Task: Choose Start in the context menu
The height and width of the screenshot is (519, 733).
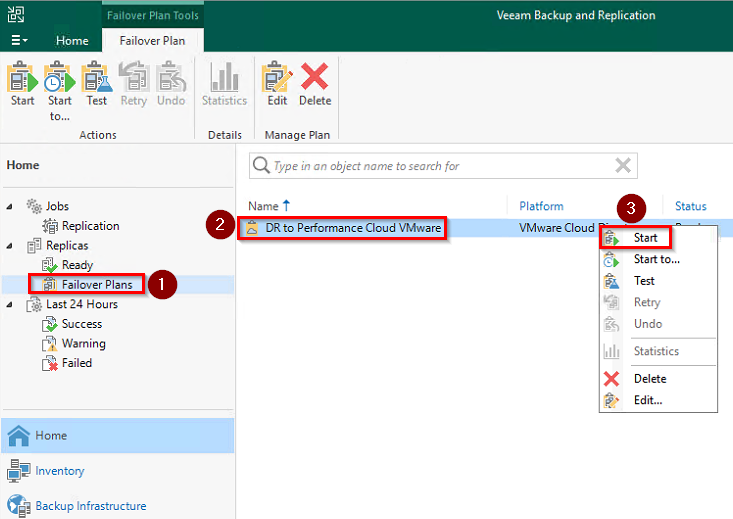Action: tap(645, 238)
